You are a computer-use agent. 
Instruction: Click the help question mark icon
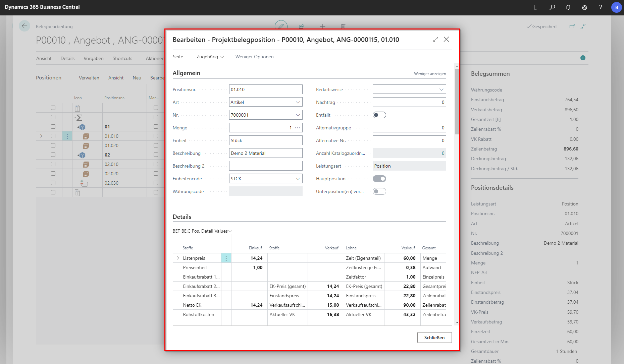pos(600,7)
